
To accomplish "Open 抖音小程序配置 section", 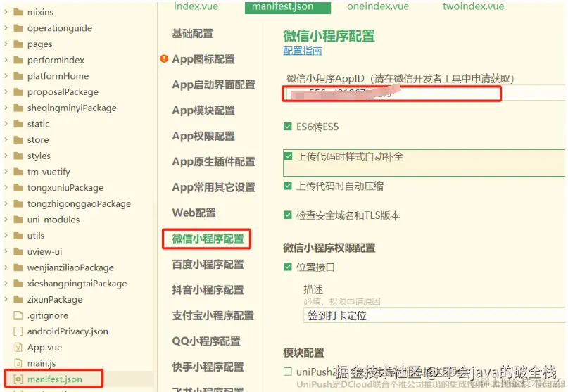I will [208, 290].
